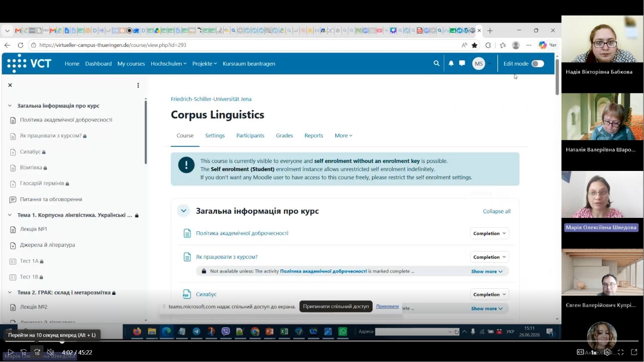Image resolution: width=644 pixels, height=362 pixels.
Task: Open Telegram from the taskbar
Action: pos(196,331)
